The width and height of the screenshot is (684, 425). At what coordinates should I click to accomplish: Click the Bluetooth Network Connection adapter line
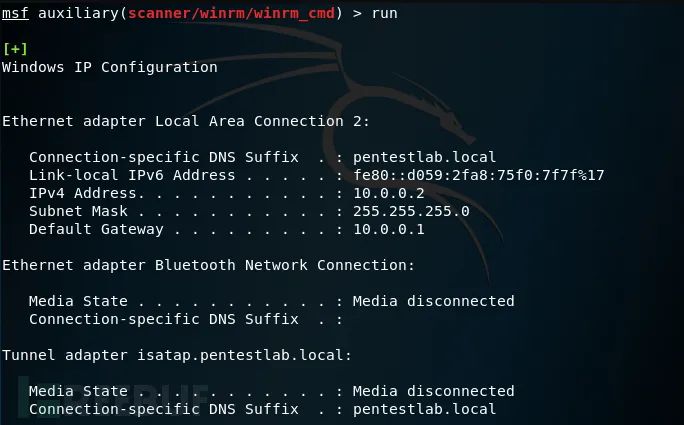point(209,265)
